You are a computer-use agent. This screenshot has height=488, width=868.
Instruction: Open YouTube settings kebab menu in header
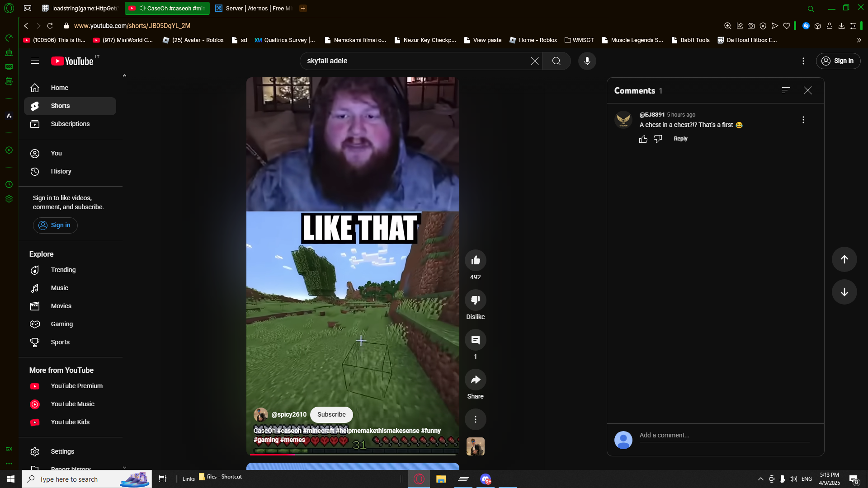pyautogui.click(x=803, y=61)
